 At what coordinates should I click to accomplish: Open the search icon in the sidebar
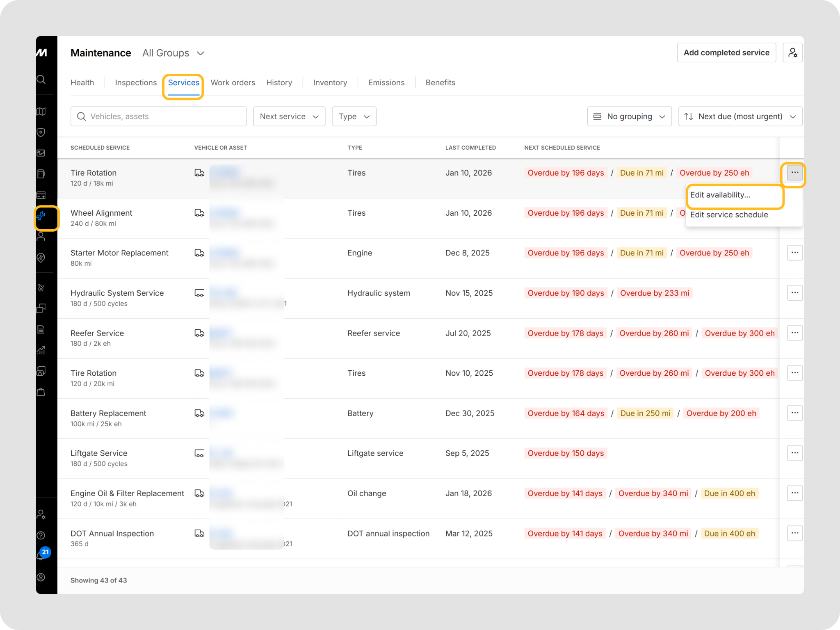41,79
